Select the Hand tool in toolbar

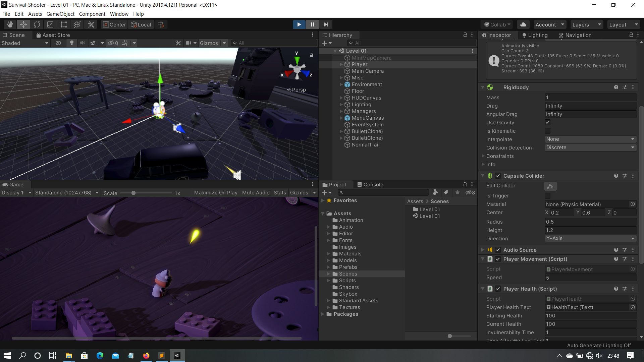(x=10, y=24)
